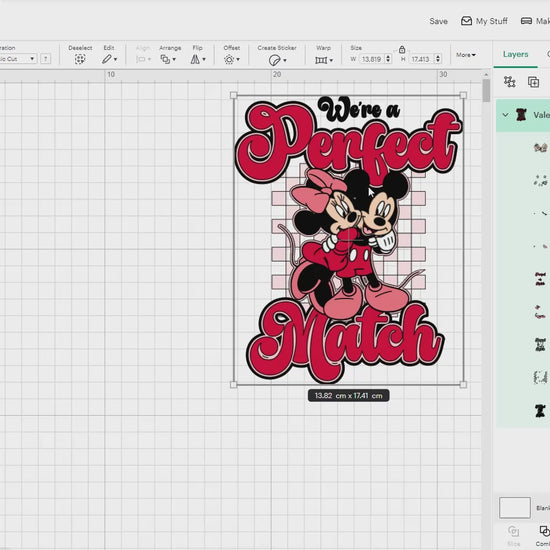Click the Slice icon
This screenshot has width=550, height=550.
[513, 531]
